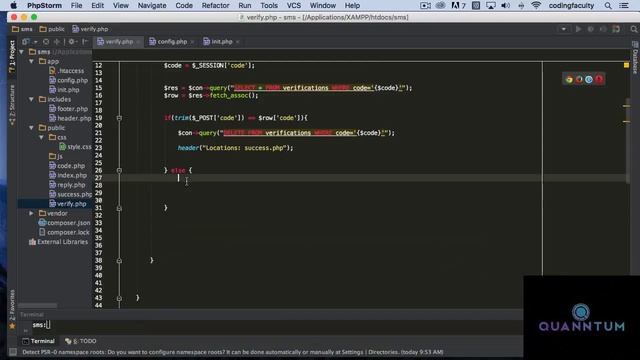Click hide Project panel icon
The height and width of the screenshot is (360, 640).
(x=85, y=42)
